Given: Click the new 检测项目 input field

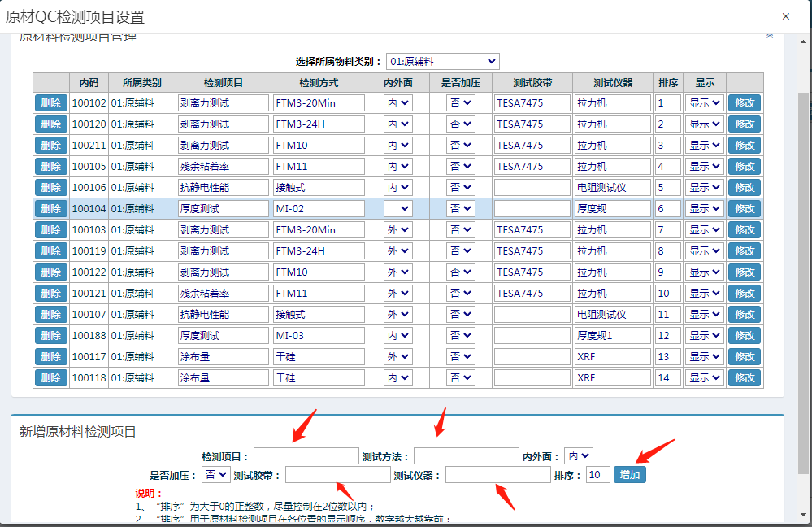Looking at the screenshot, I should click(306, 456).
